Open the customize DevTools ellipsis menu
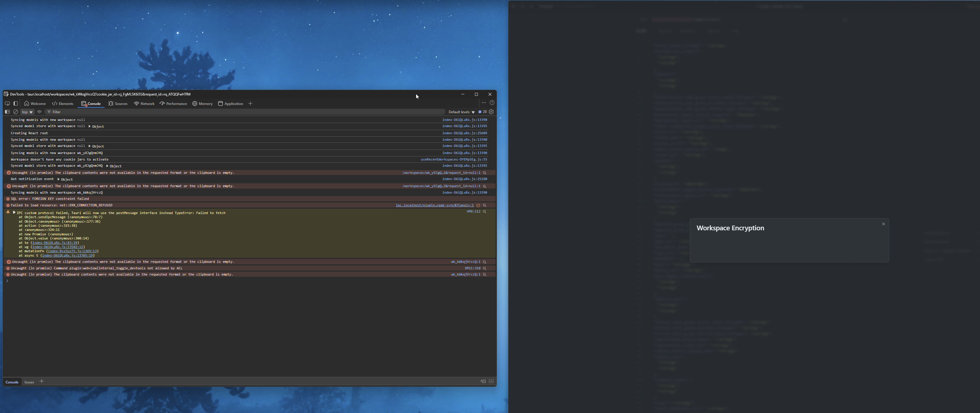 point(483,103)
